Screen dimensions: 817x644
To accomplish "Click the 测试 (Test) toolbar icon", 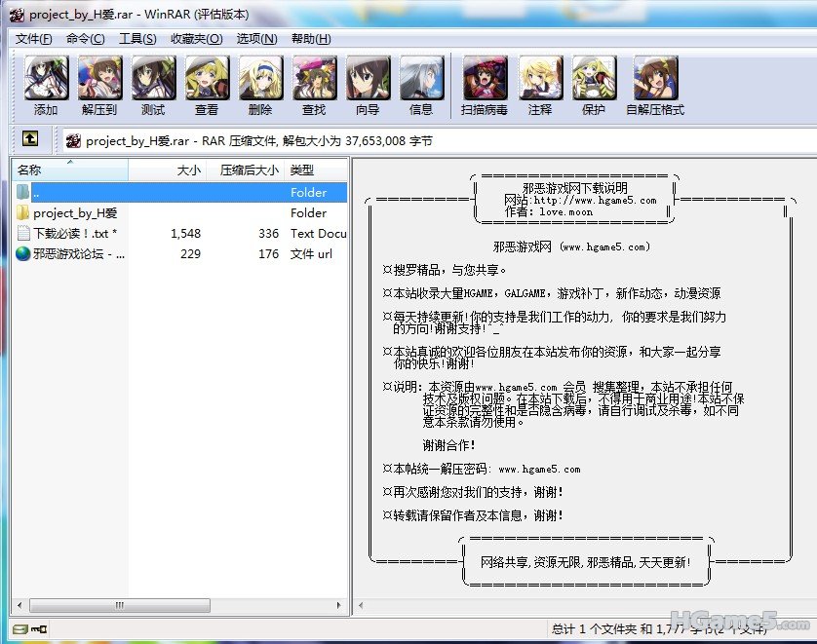I will click(x=153, y=78).
